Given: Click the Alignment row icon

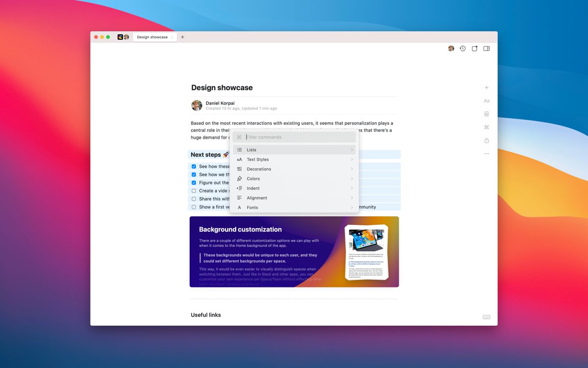Looking at the screenshot, I should tap(240, 198).
